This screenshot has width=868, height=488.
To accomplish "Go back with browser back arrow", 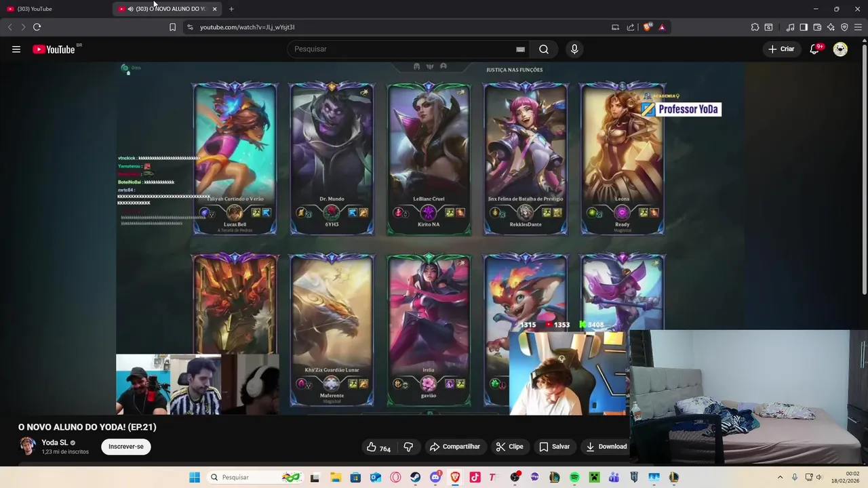I will pyautogui.click(x=9, y=27).
